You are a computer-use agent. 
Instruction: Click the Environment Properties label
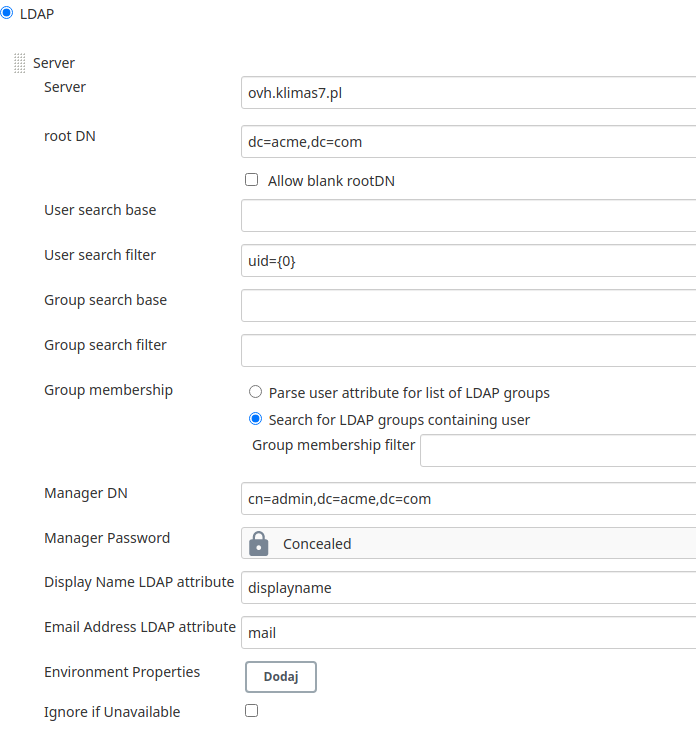click(x=122, y=672)
